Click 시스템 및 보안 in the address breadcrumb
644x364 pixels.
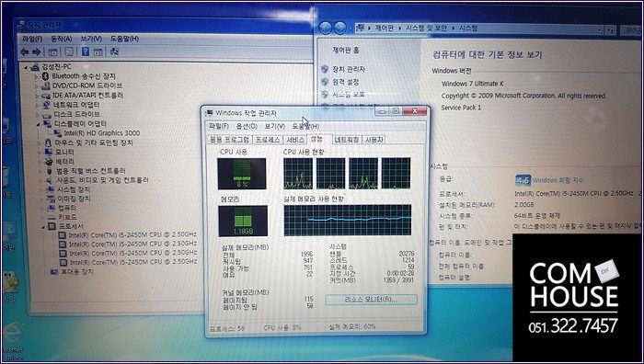[426, 28]
